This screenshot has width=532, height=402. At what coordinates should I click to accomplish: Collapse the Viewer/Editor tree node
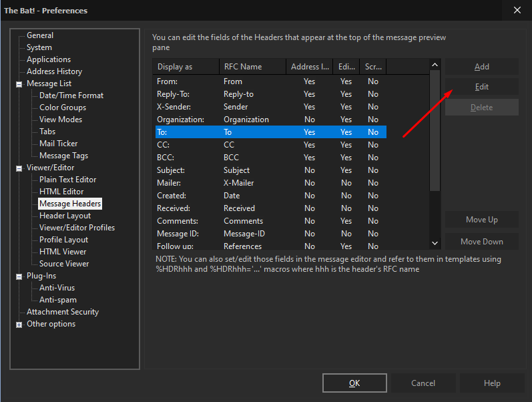point(19,168)
